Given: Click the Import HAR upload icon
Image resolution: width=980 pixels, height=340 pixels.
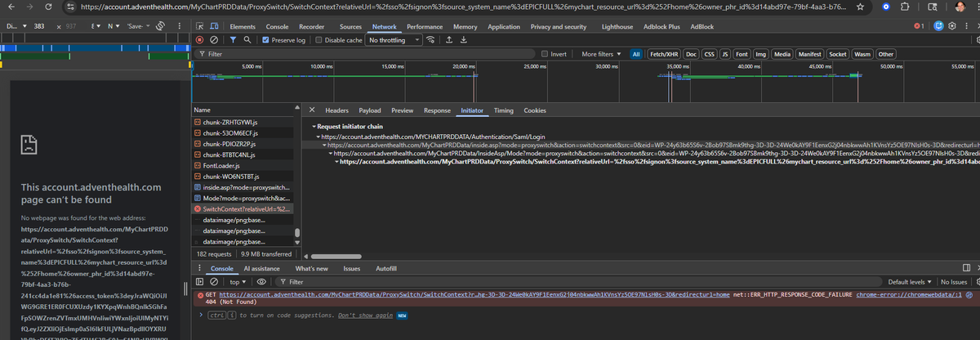Looking at the screenshot, I should coord(449,40).
